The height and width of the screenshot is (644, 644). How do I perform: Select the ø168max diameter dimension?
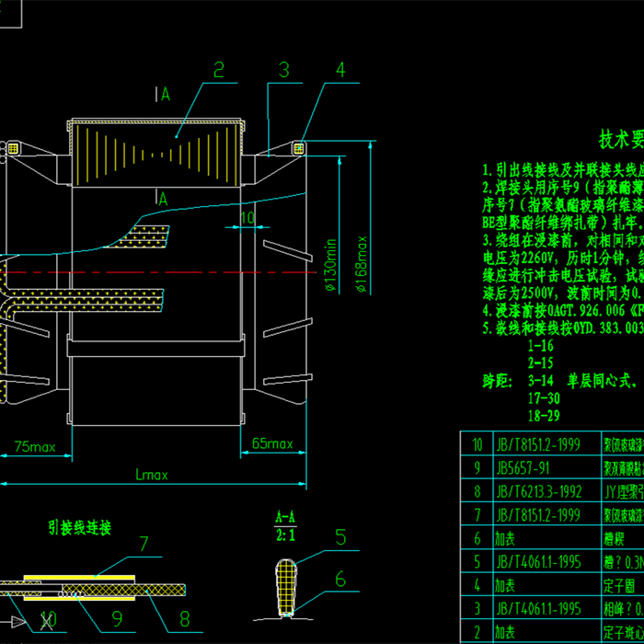(361, 262)
